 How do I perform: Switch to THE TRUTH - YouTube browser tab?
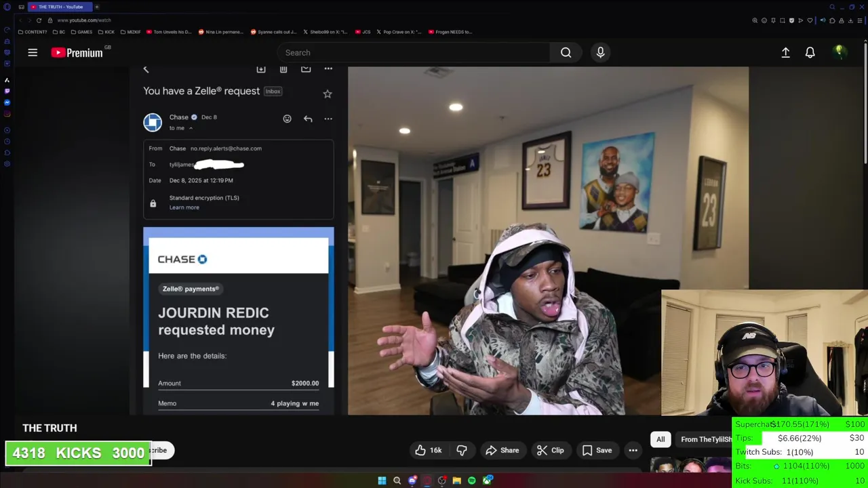[x=60, y=7]
